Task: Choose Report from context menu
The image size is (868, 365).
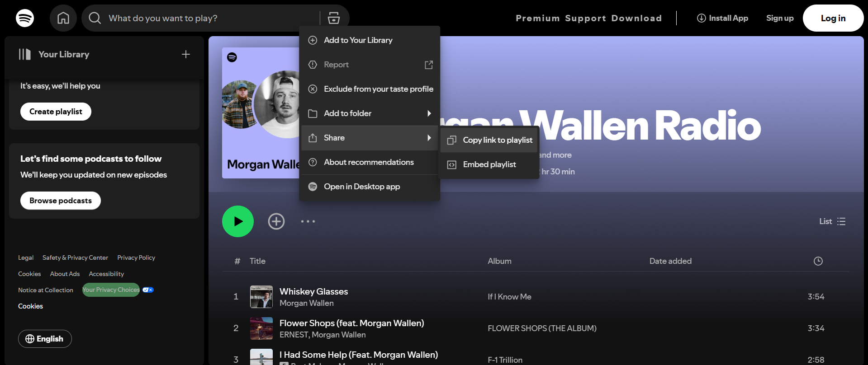Action: coord(370,65)
